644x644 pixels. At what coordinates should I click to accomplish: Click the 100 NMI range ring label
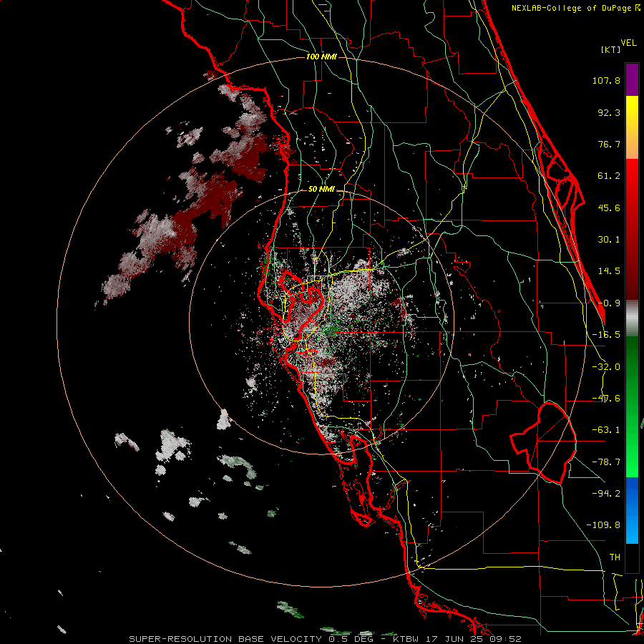click(x=321, y=57)
